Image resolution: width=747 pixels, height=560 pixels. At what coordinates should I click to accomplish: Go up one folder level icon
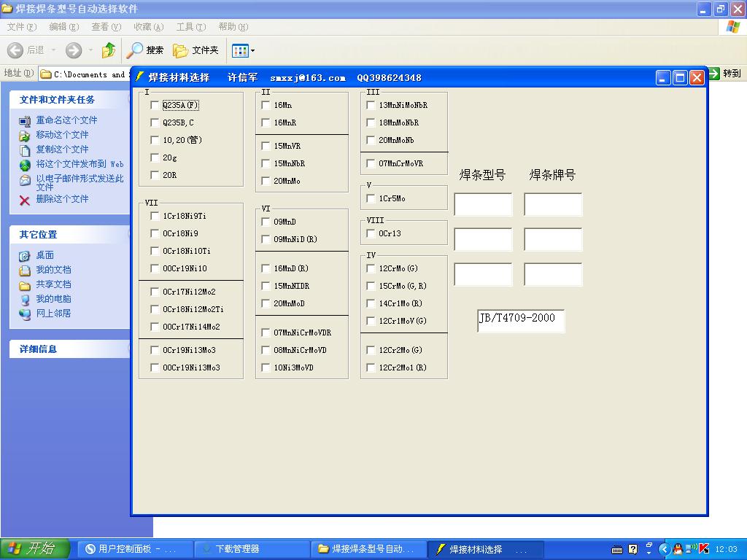click(x=109, y=50)
